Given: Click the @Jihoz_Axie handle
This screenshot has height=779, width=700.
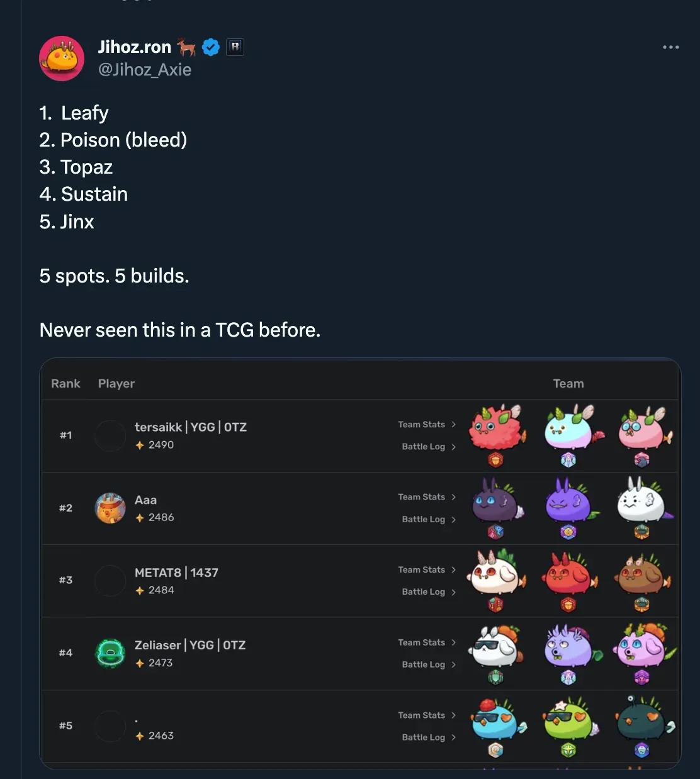Looking at the screenshot, I should click(x=145, y=70).
